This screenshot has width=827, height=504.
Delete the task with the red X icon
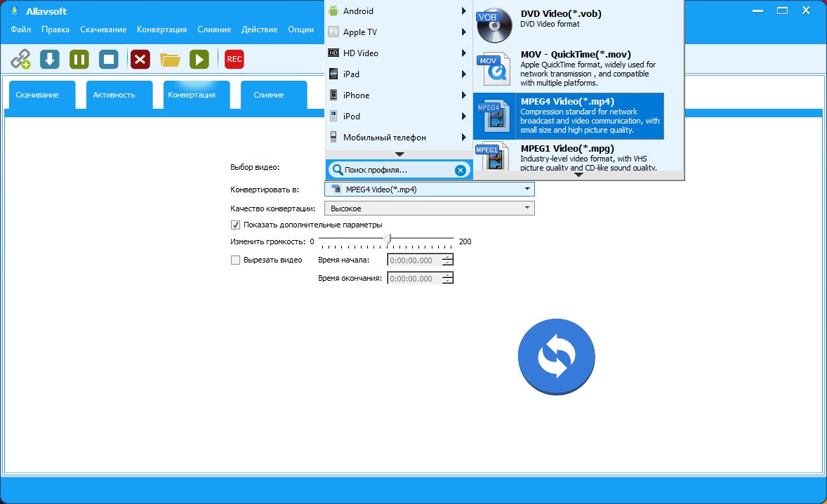[140, 60]
